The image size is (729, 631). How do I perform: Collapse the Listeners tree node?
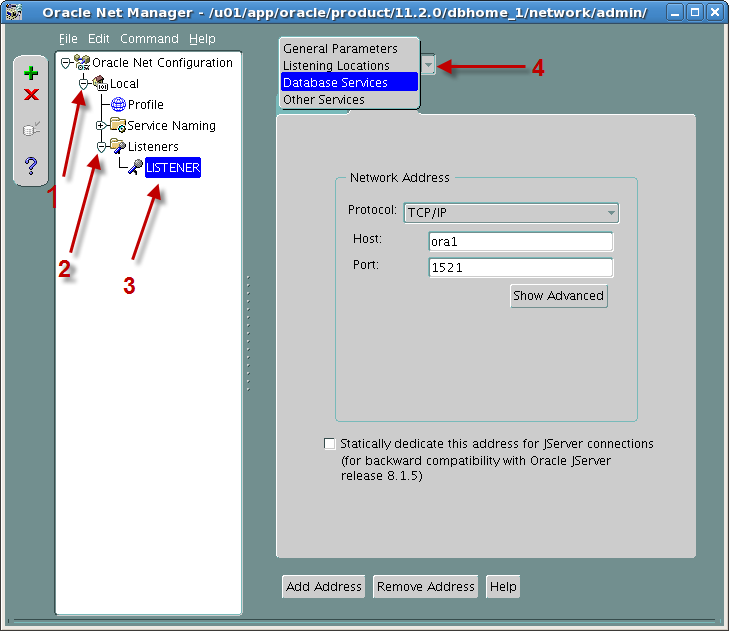pyautogui.click(x=101, y=147)
